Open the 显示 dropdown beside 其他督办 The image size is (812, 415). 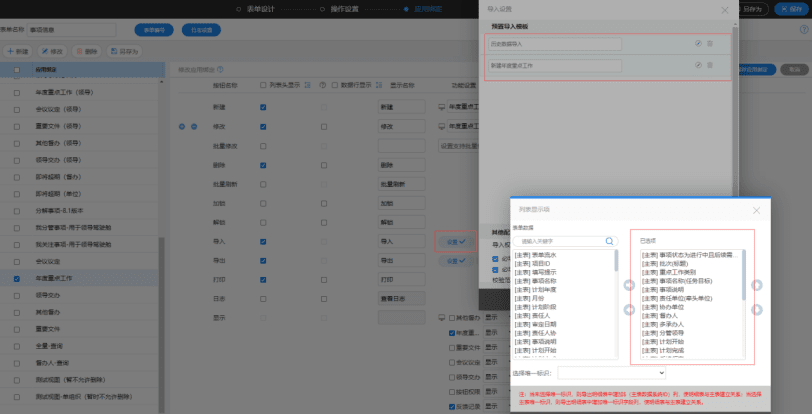[x=496, y=318]
